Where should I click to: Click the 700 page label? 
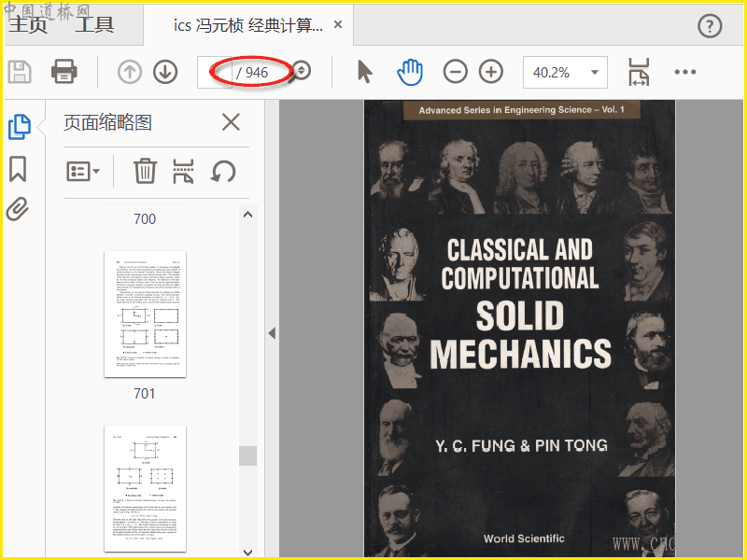pyautogui.click(x=145, y=219)
